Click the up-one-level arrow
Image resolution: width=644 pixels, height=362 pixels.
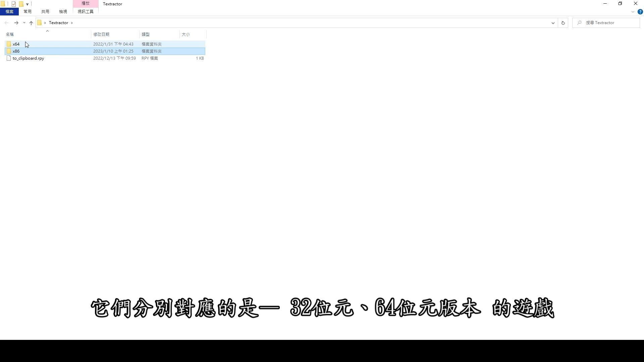31,23
